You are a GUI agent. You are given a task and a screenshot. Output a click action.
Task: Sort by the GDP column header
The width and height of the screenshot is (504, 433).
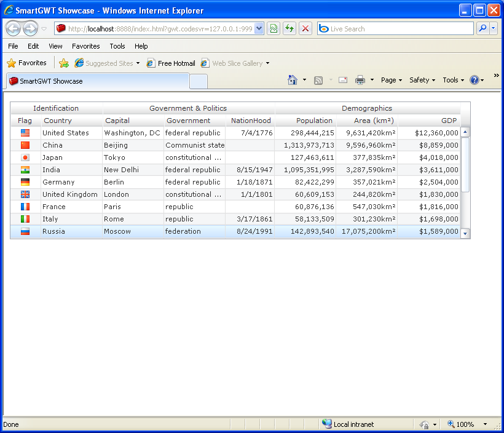point(429,121)
